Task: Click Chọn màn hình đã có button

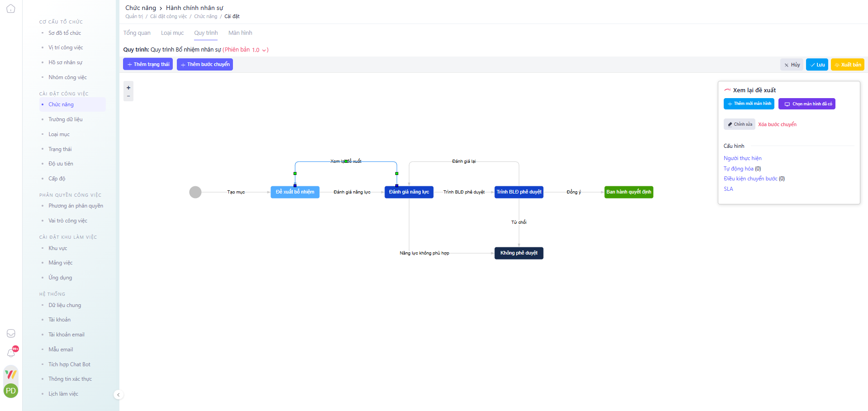Action: (x=806, y=104)
